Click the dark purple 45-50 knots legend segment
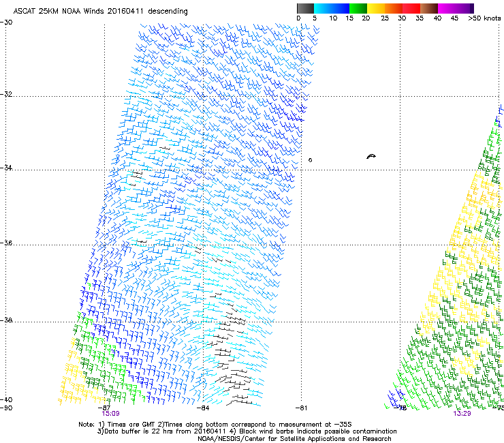Image resolution: width=504 pixels, height=443 pixels. (x=464, y=8)
